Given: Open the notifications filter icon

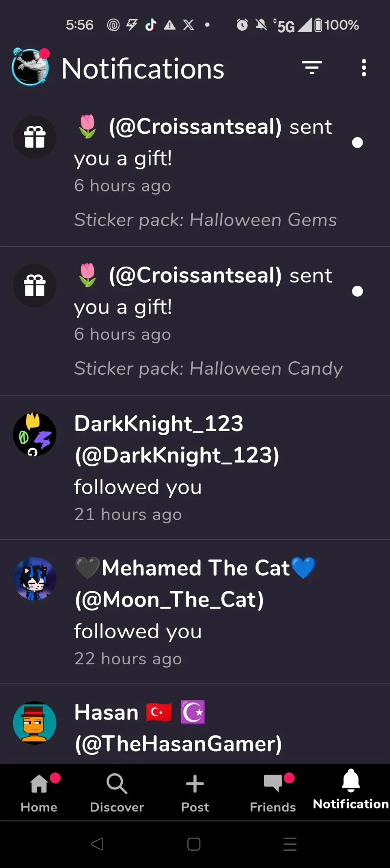Looking at the screenshot, I should click(311, 68).
